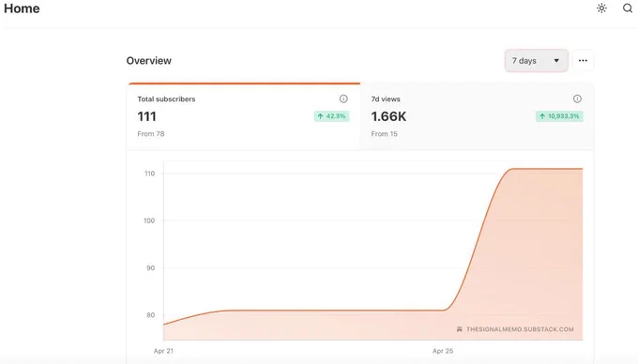Click the 80 y-axis label
The height and width of the screenshot is (364, 638).
150,315
